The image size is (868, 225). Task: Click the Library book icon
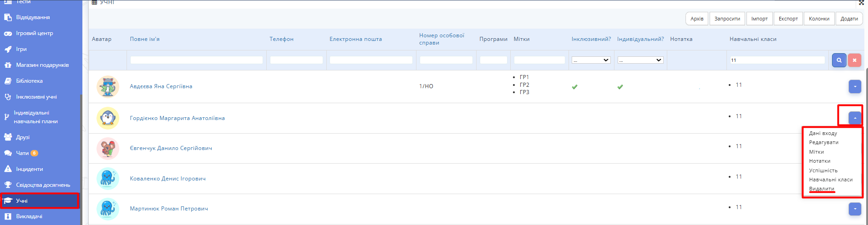(x=8, y=81)
